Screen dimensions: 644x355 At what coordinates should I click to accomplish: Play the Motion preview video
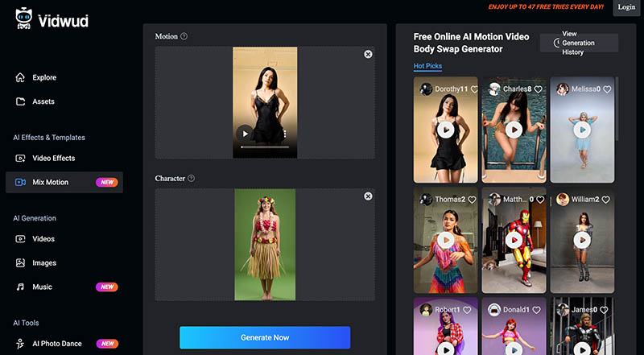point(245,134)
